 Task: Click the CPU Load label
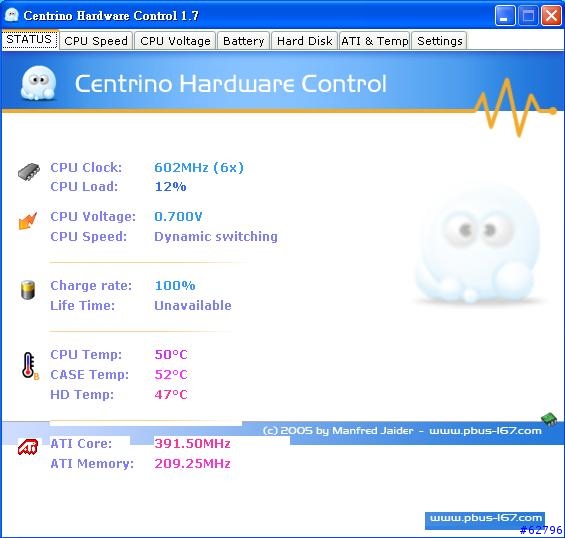pyautogui.click(x=84, y=187)
